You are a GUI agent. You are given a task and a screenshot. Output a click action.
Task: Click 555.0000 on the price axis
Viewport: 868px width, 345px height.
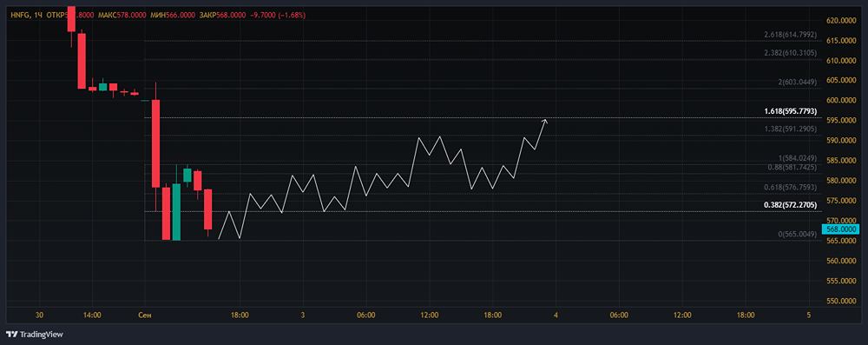click(x=841, y=281)
